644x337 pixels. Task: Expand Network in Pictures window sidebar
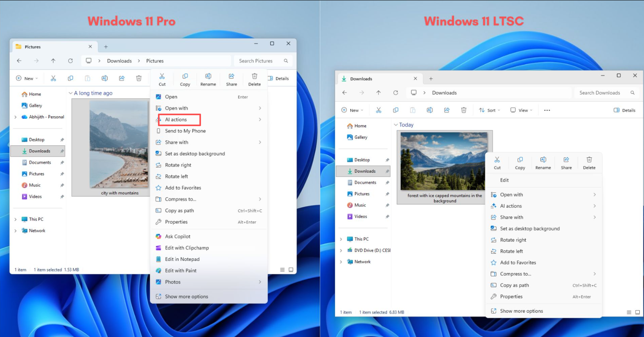pos(15,231)
